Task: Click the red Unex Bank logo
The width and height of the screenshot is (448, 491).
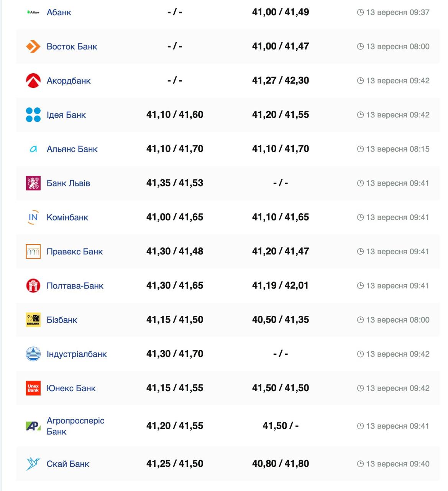Action: point(33,388)
